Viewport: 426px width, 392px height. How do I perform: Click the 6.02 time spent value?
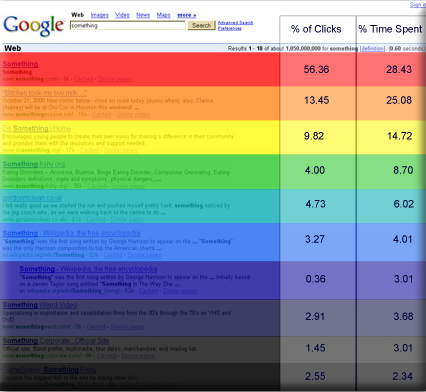pyautogui.click(x=403, y=204)
